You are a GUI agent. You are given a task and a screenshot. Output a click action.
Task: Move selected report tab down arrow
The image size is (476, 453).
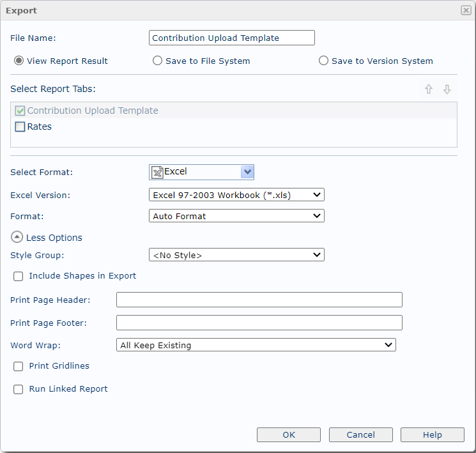[x=447, y=89]
